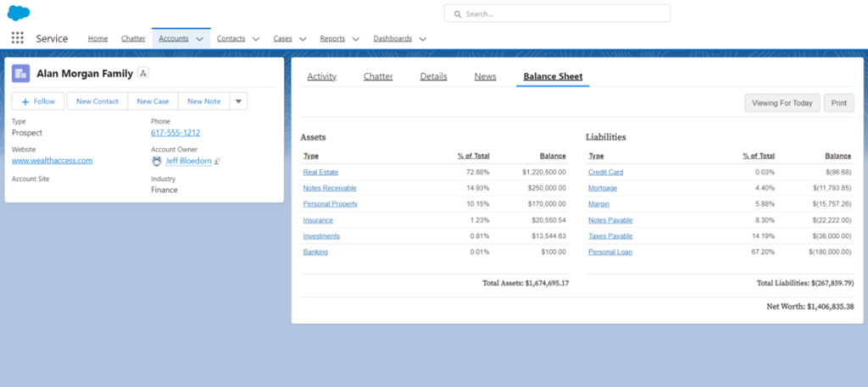Open the Banking asset link
This screenshot has height=387, width=868.
(x=315, y=252)
